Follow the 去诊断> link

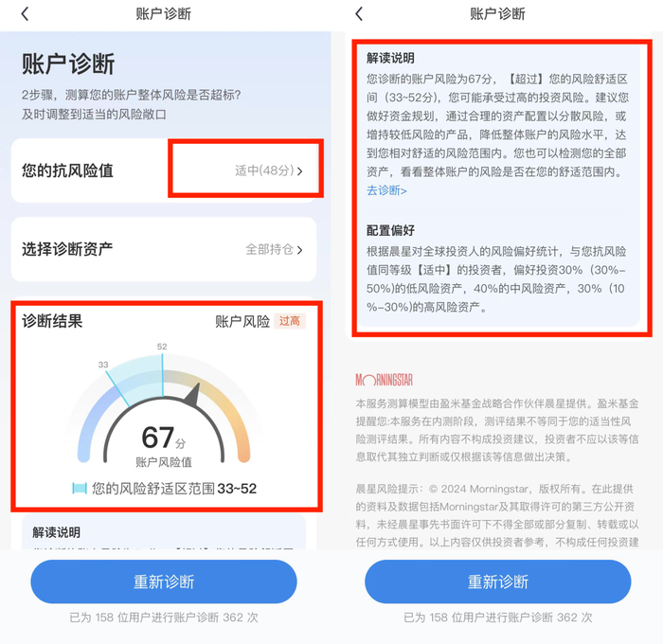(386, 190)
